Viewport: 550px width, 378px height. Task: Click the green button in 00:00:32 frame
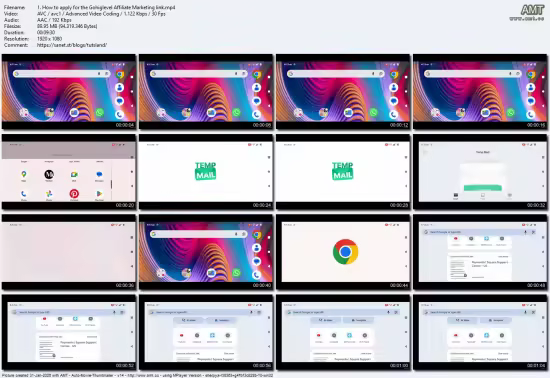click(x=483, y=188)
